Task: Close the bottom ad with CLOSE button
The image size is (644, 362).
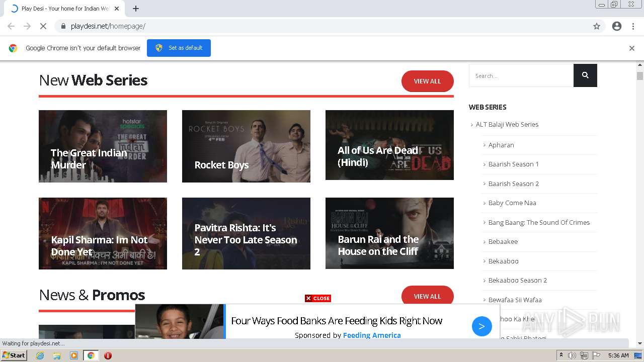Action: pyautogui.click(x=318, y=298)
